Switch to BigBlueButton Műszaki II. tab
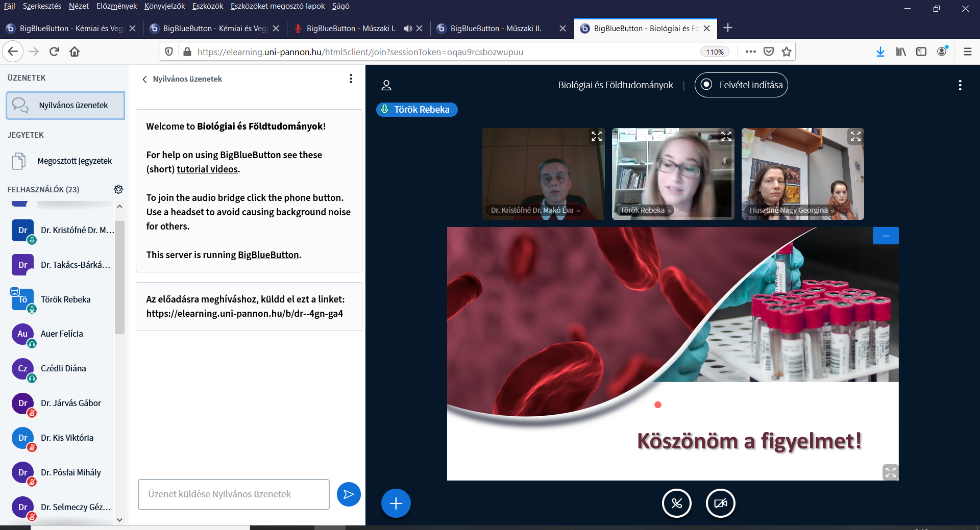This screenshot has height=530, width=980. pos(495,29)
